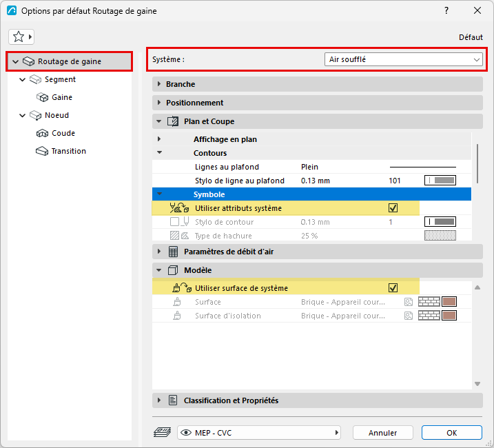Click the Type de hachure fill swatch
The image size is (494, 448).
click(x=440, y=236)
